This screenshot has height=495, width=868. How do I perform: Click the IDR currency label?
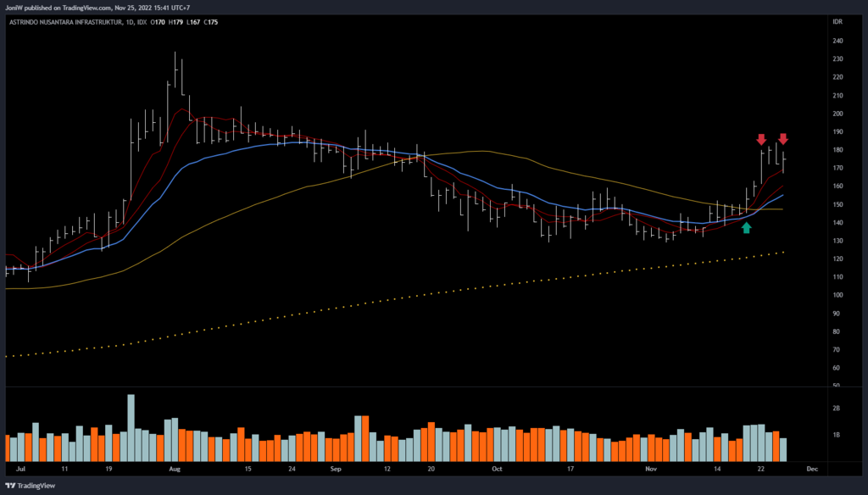coord(837,22)
